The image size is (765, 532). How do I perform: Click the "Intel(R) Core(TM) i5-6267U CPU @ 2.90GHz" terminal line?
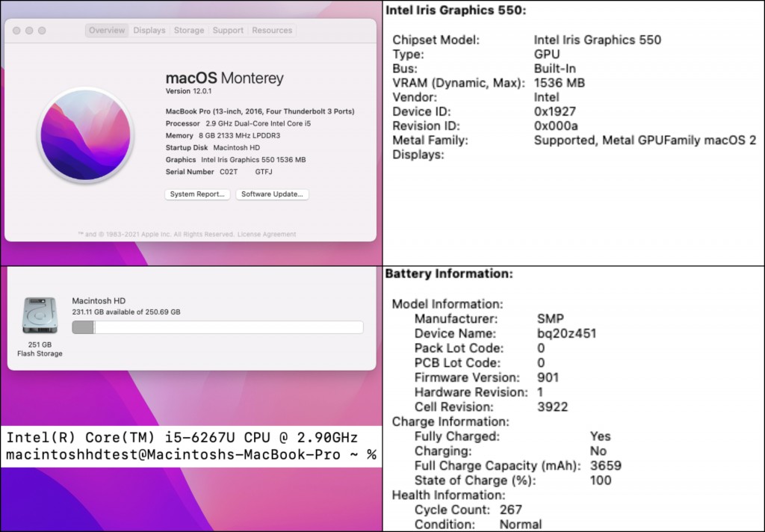pyautogui.click(x=182, y=437)
